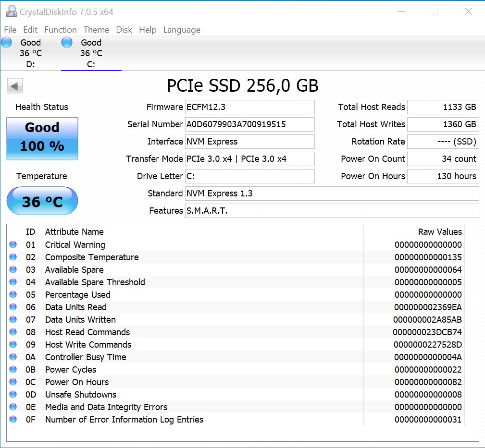Open the Help menu

148,30
